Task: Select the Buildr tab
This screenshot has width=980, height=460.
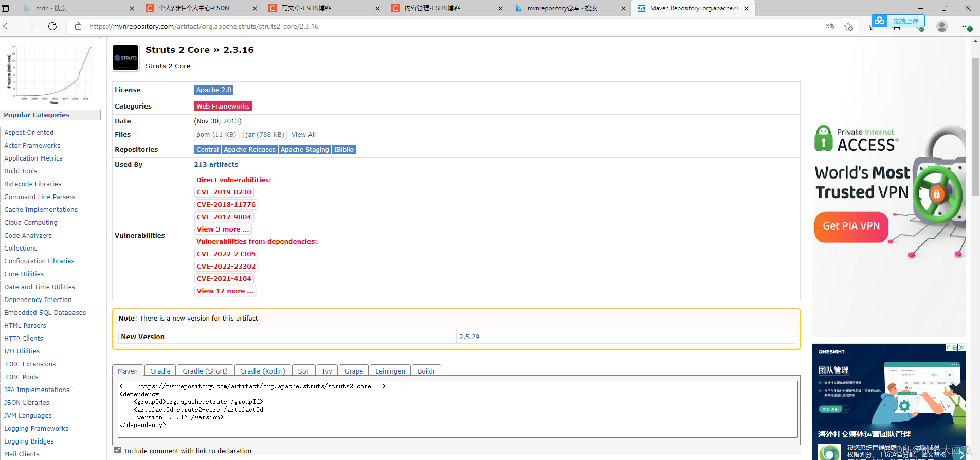Action: tap(426, 371)
